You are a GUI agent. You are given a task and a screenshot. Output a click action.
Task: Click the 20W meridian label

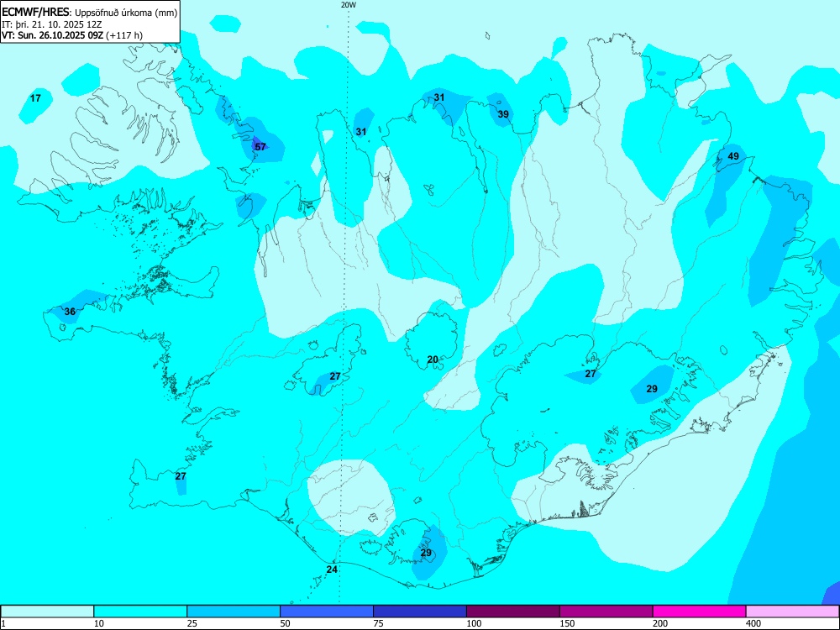click(349, 5)
